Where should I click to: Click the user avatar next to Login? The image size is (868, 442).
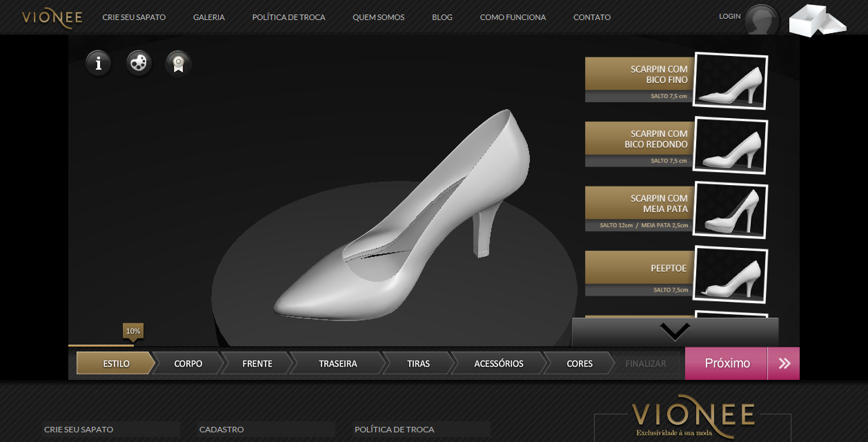click(x=762, y=20)
